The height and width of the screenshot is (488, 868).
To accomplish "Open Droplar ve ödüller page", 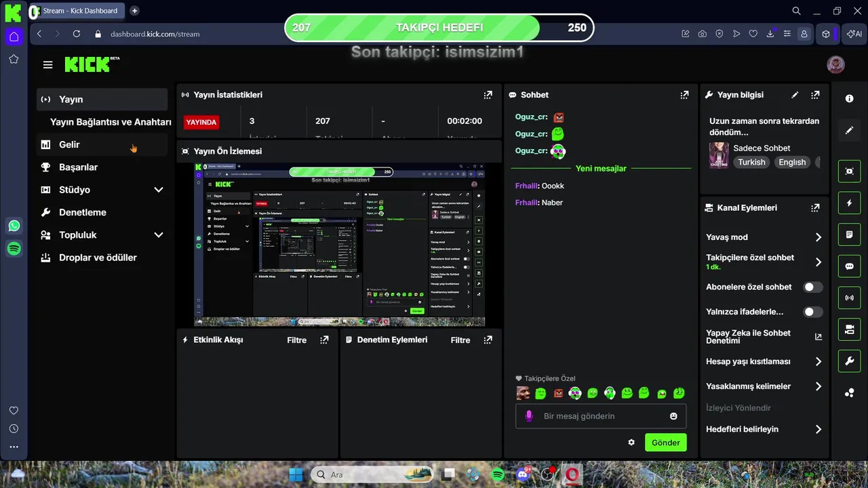I will coord(102,258).
